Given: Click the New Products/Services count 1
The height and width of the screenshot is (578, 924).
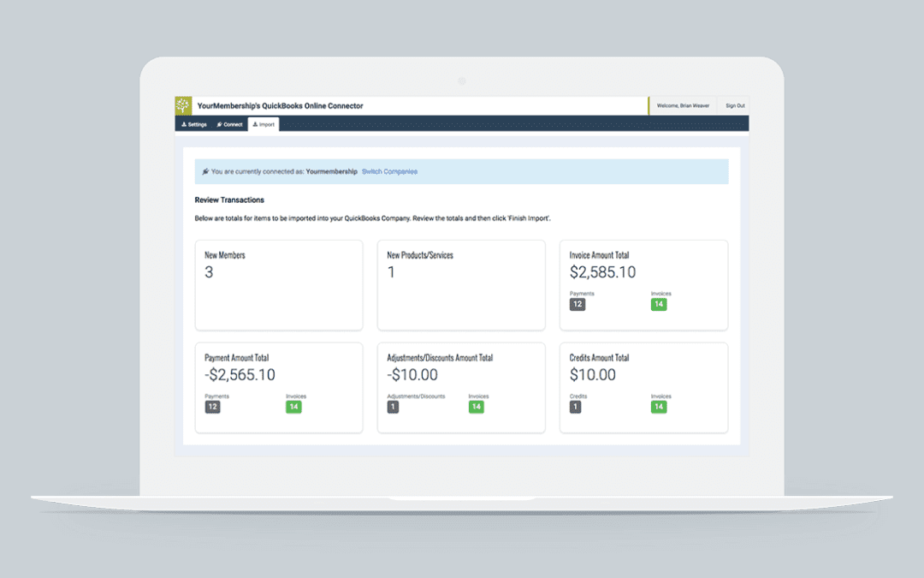Looking at the screenshot, I should 391,272.
